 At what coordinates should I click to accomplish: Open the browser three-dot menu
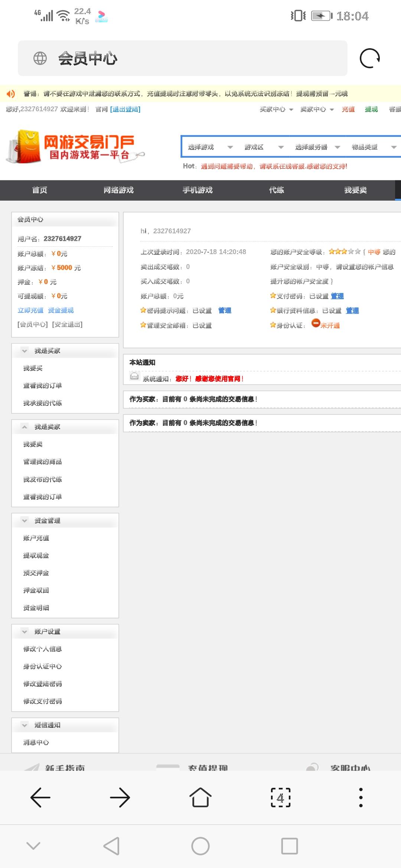point(361,797)
